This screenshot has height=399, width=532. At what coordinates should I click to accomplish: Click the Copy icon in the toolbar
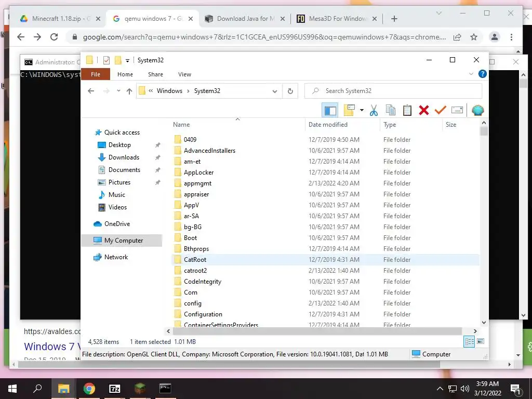coord(391,110)
